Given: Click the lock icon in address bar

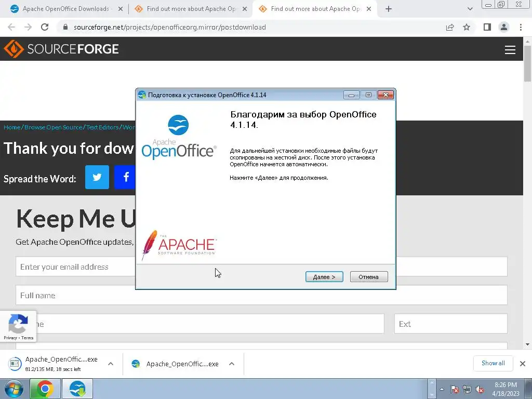Looking at the screenshot, I should (x=65, y=27).
